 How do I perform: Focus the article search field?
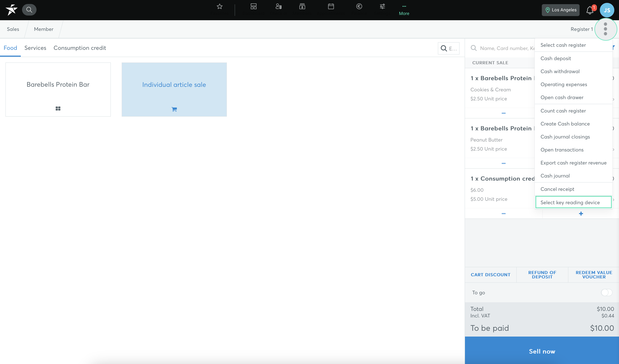(449, 48)
